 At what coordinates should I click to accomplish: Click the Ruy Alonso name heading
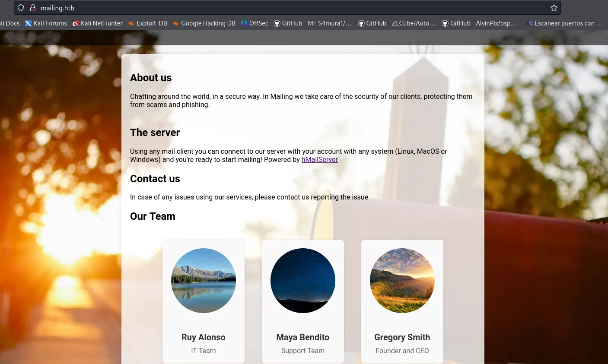point(204,337)
